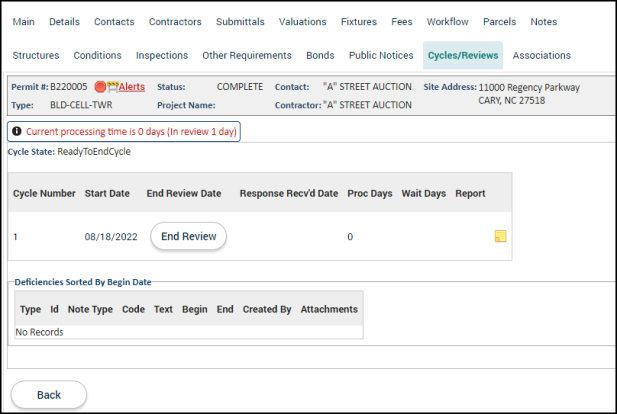The image size is (617, 414).
Task: Click the BLD-CELL-TWR type value
Action: (x=81, y=105)
